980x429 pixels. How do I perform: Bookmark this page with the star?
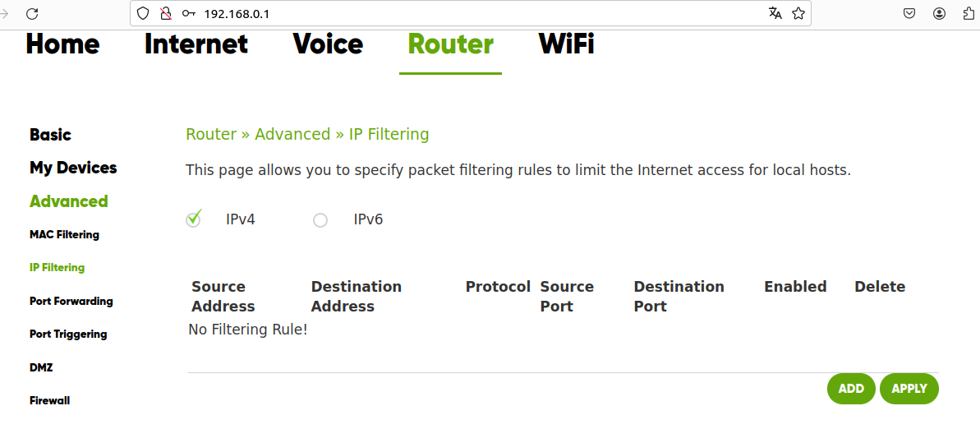click(798, 13)
